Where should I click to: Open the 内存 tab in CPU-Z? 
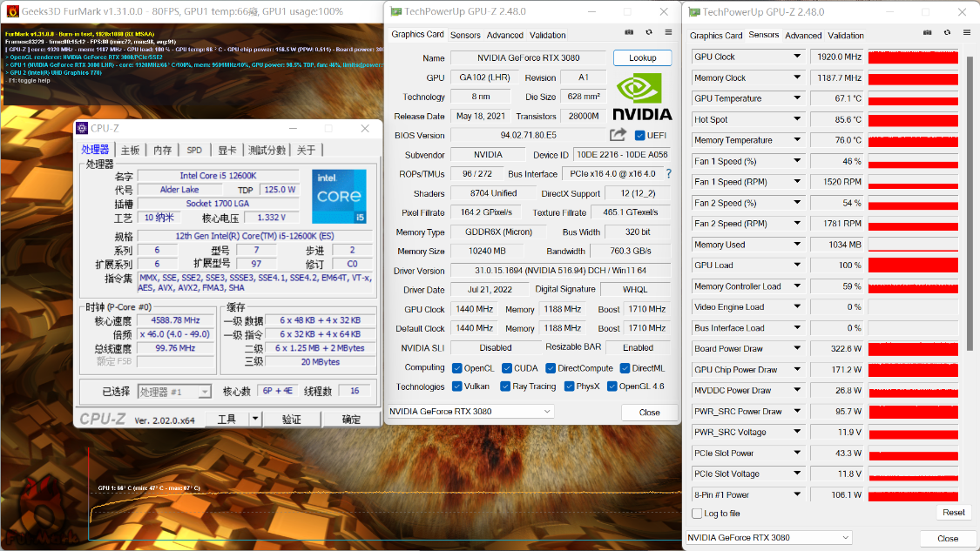162,150
